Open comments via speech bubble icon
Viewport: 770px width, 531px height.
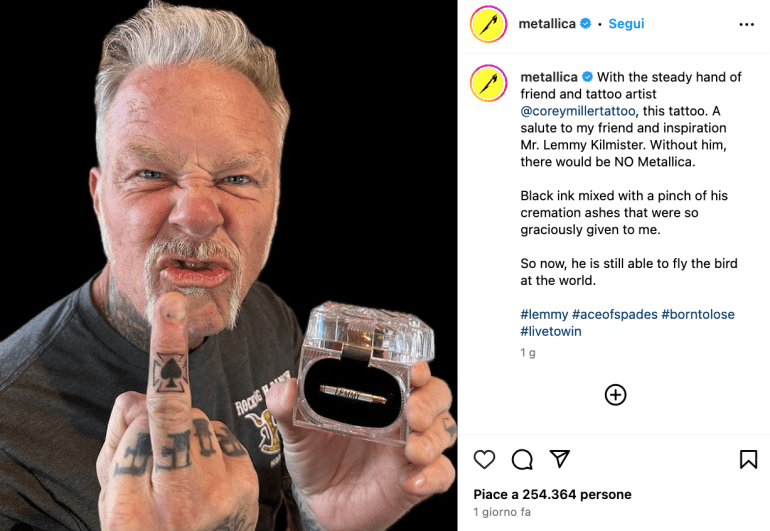click(x=522, y=459)
